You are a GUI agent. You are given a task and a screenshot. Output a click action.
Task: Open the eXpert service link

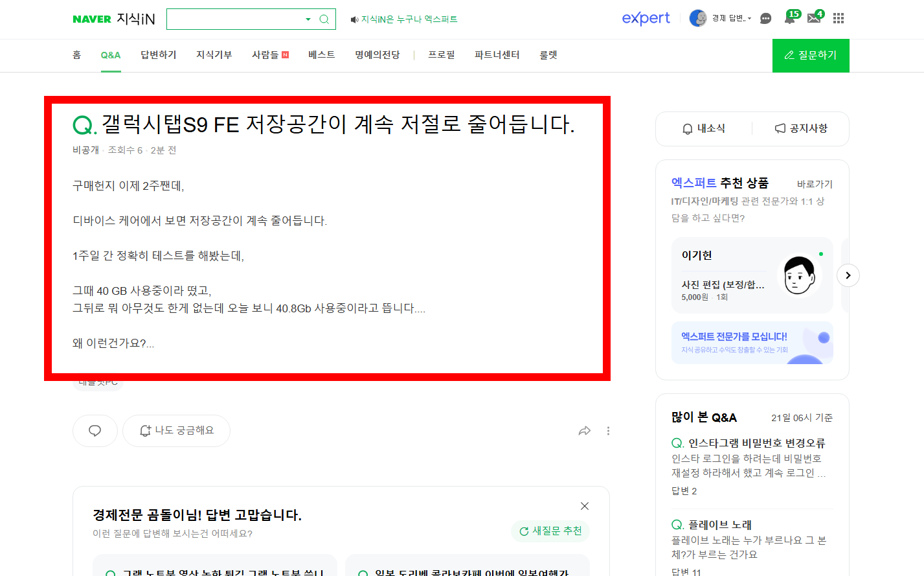coord(646,18)
